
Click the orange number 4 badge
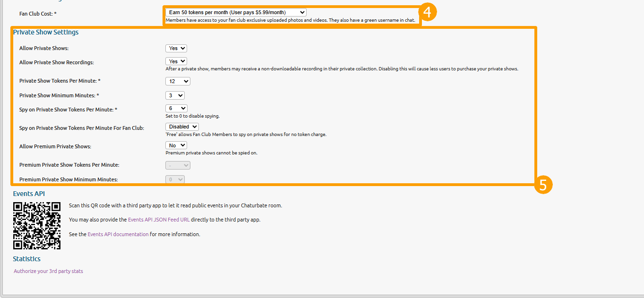click(427, 12)
